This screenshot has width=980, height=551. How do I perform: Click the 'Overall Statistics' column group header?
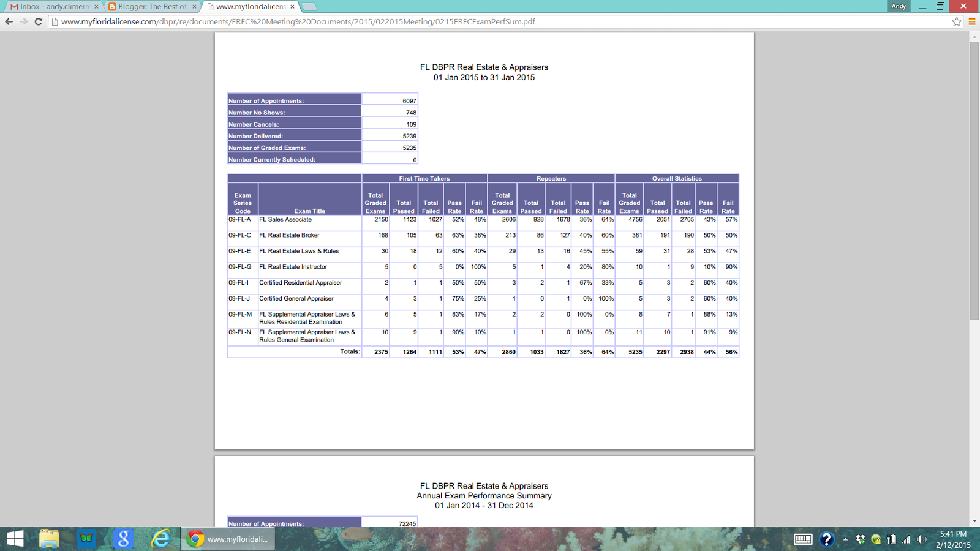point(677,179)
